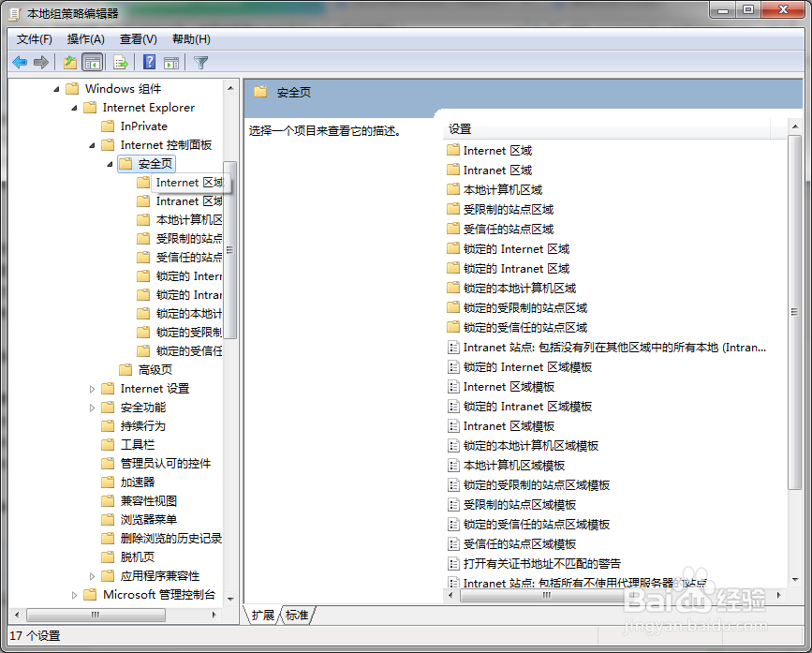Viewport: 812px width, 653px height.
Task: Click the Filter funnel toolbar icon
Action: (x=200, y=63)
